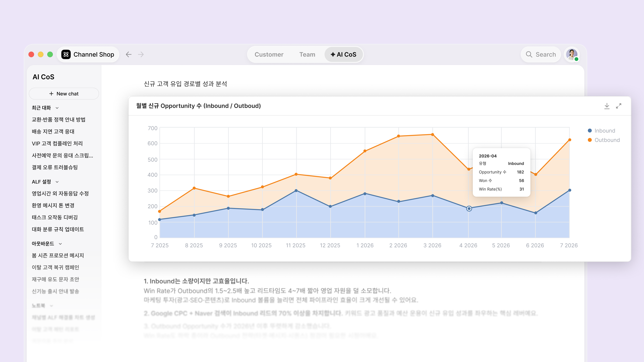Go back with the left arrow
644x362 pixels.
tap(129, 55)
